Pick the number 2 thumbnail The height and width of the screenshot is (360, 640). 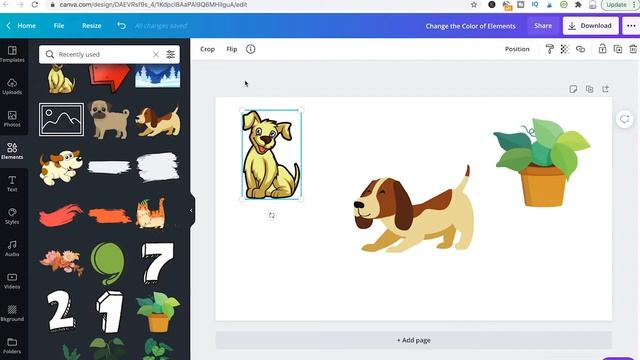[x=61, y=311]
